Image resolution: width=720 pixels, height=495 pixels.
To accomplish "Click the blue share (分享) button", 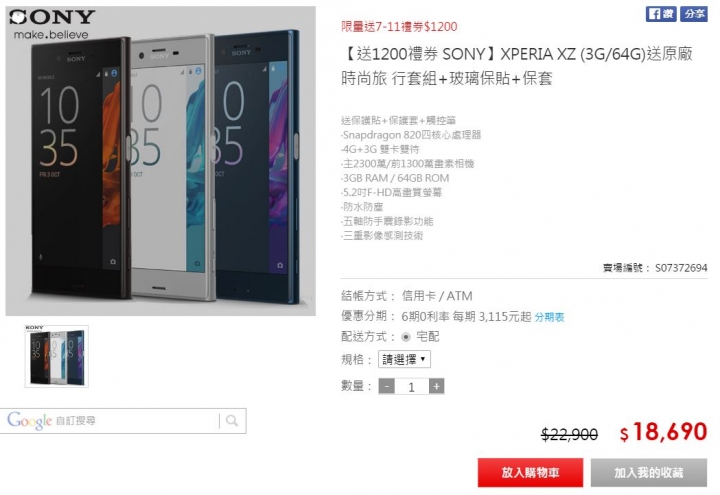I will point(693,14).
